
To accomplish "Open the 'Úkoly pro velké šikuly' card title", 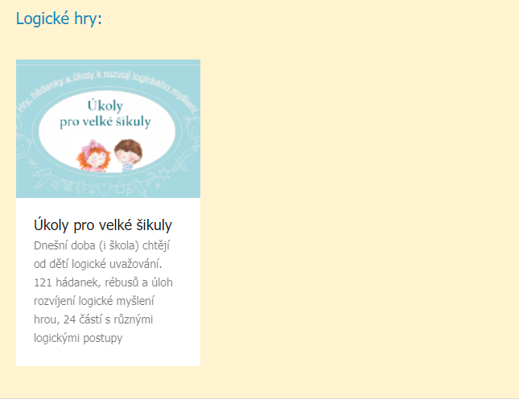I will click(103, 225).
